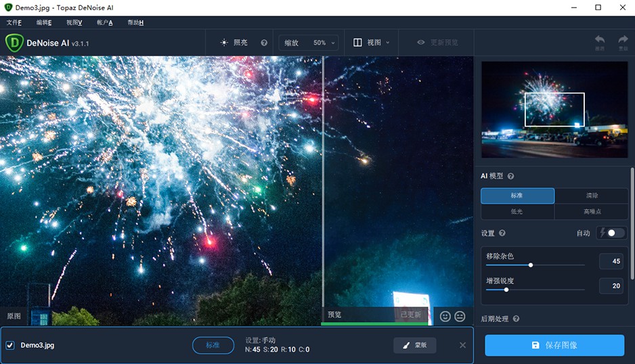Image resolution: width=635 pixels, height=364 pixels.
Task: Click the DeNoise AI shield logo
Action: tap(15, 43)
